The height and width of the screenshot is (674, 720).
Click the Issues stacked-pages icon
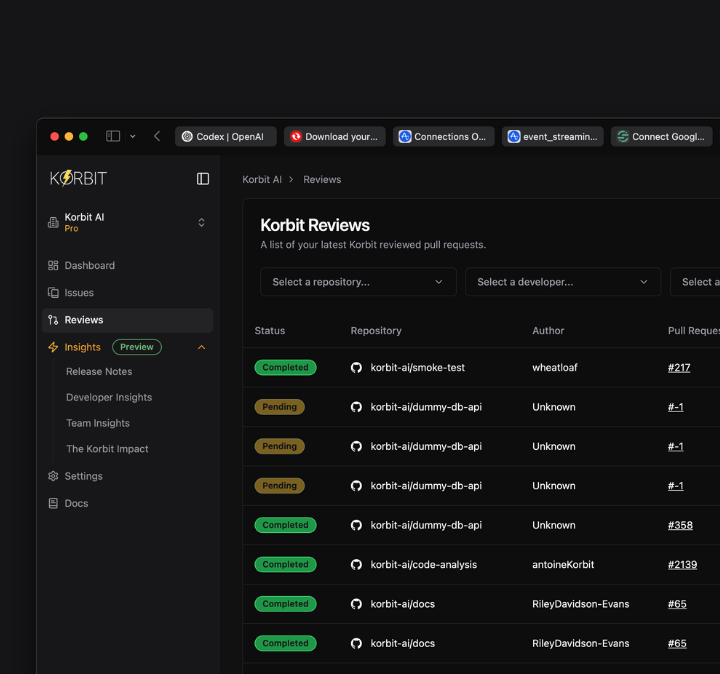(53, 292)
